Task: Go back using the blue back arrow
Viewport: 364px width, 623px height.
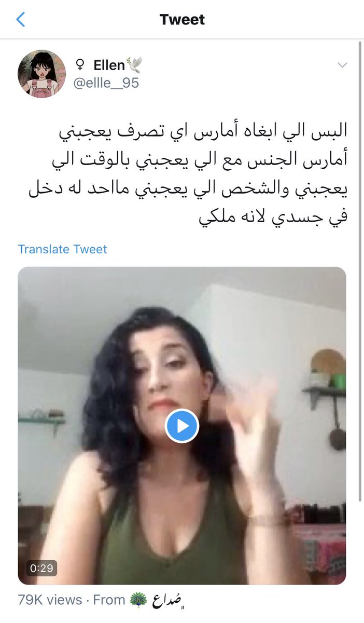Action: [21, 20]
